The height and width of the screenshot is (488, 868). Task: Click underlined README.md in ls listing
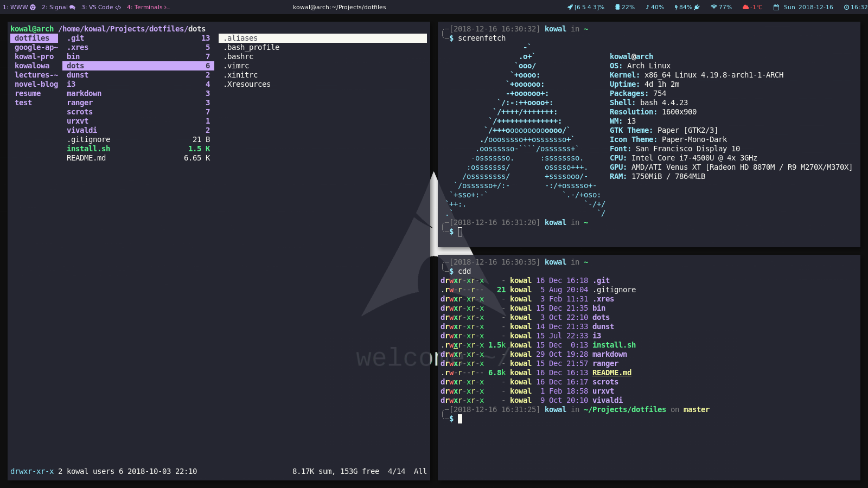coord(612,373)
